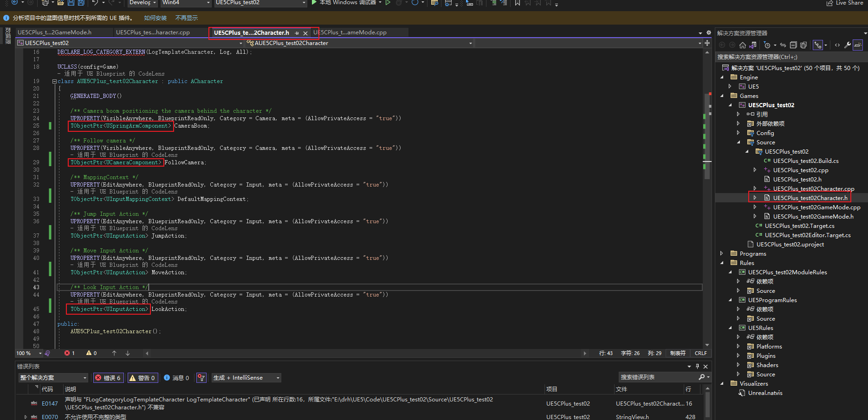The width and height of the screenshot is (868, 420).
Task: Select Unreal.natvis under Visualizers
Action: coord(765,393)
